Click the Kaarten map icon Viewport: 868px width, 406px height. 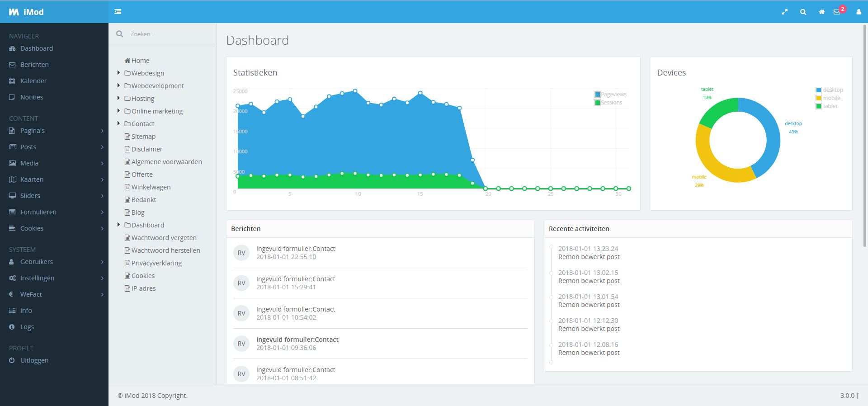(x=12, y=179)
